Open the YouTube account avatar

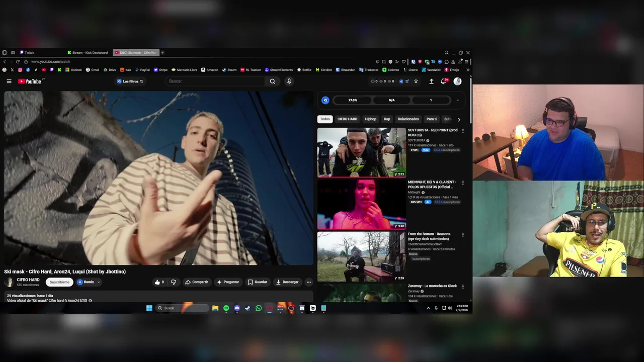[457, 81]
